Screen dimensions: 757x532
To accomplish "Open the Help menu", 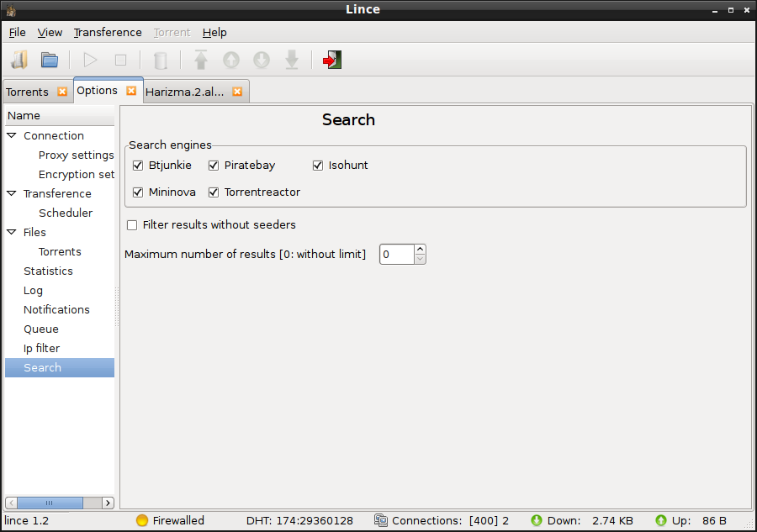I will click(x=214, y=32).
